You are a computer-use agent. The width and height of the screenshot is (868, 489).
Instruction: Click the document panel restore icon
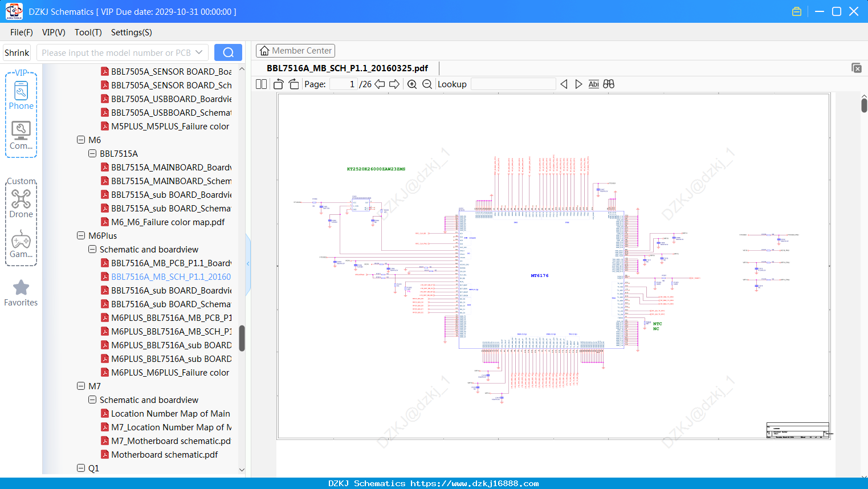[857, 68]
